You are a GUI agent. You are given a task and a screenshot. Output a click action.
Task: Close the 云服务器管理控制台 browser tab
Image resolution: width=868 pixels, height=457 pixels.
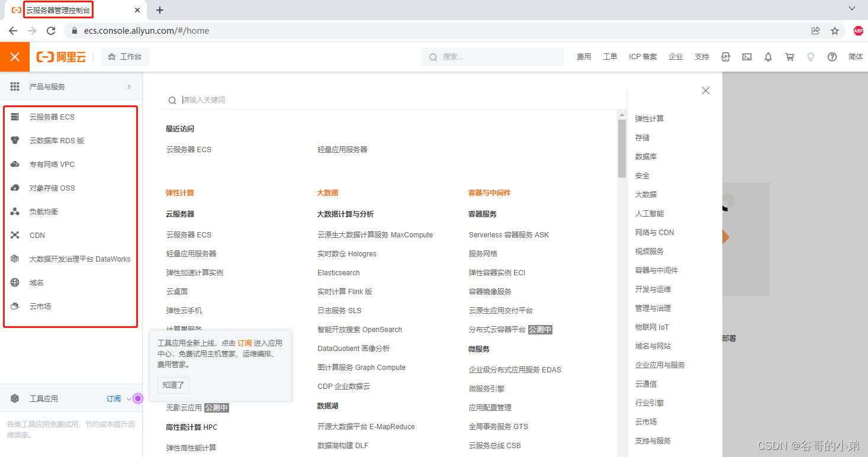tap(138, 10)
